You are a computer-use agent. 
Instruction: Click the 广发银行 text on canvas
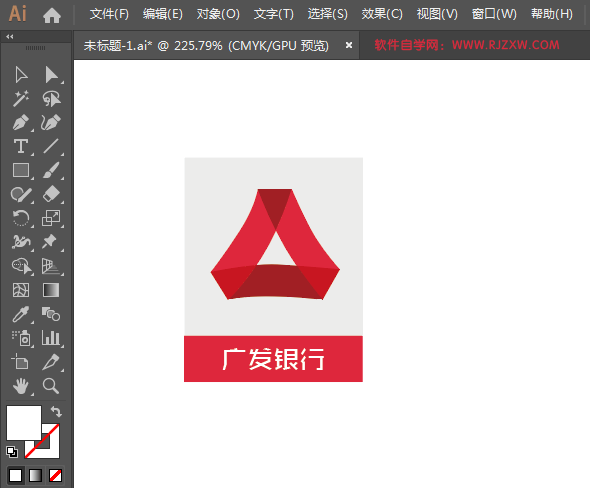273,359
